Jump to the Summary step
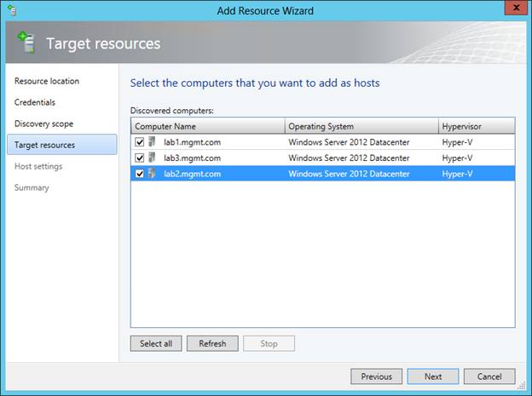 coord(32,188)
